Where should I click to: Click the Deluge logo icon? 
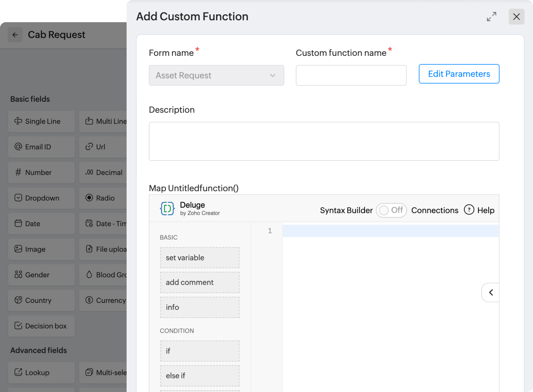tap(167, 209)
